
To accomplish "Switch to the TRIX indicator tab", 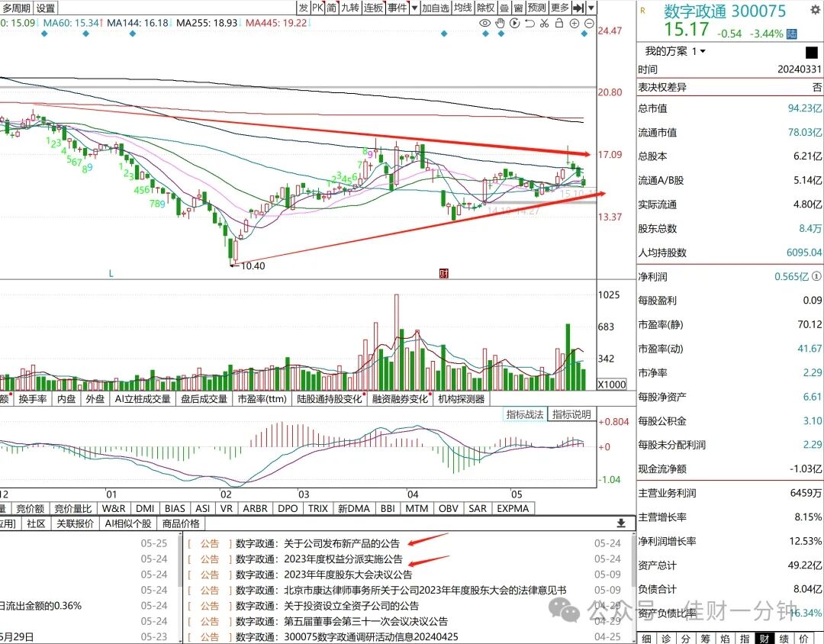I will (318, 508).
